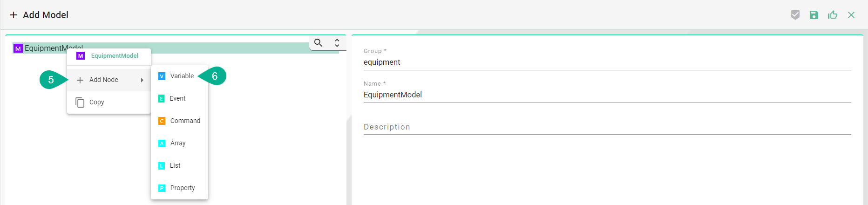
Task: Open the Add Node submenu
Action: click(x=104, y=80)
